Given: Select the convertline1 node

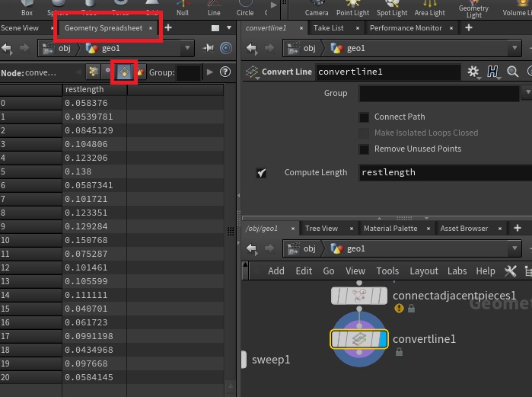Looking at the screenshot, I should (x=359, y=339).
